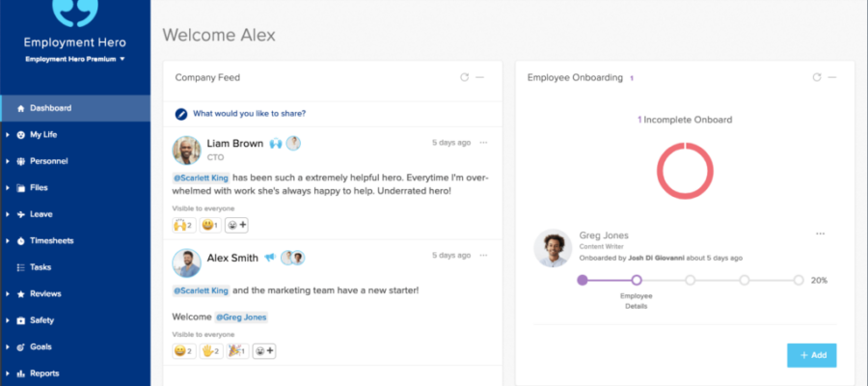The image size is (868, 386).
Task: Refresh the Employee Onboarding panel
Action: click(x=817, y=77)
